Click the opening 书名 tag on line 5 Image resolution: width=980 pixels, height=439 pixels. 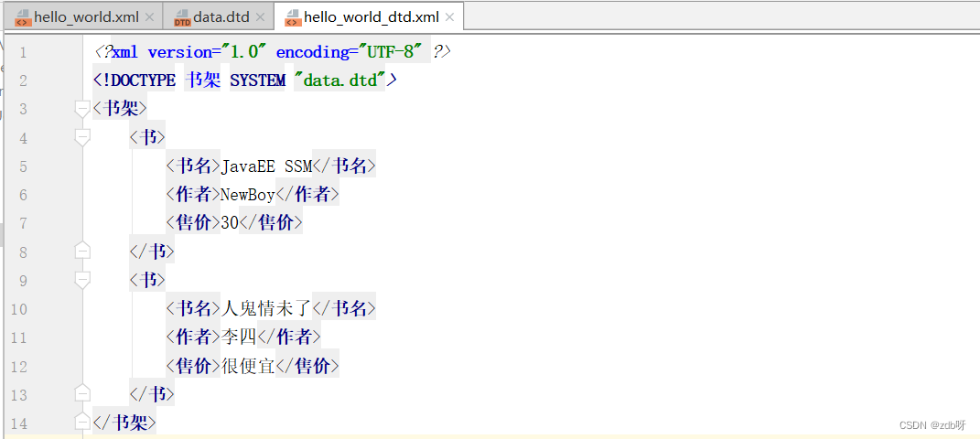pyautogui.click(x=193, y=166)
